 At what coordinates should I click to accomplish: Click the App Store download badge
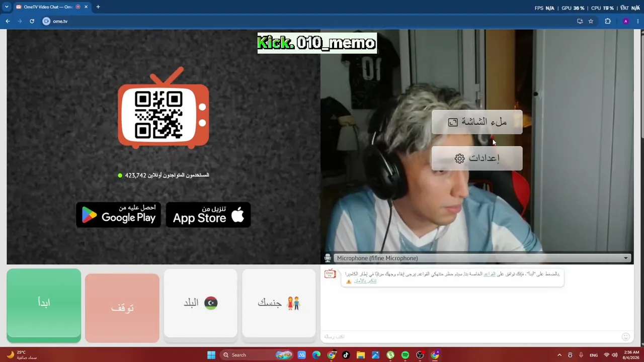point(208,214)
